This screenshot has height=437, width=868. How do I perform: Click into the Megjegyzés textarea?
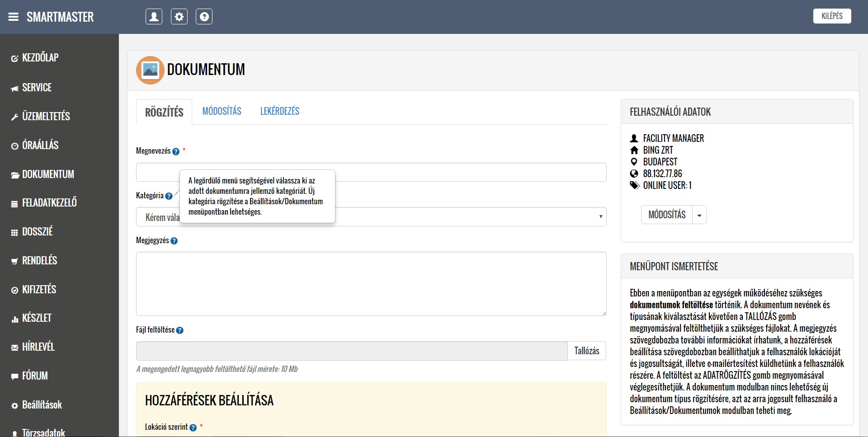pos(371,284)
